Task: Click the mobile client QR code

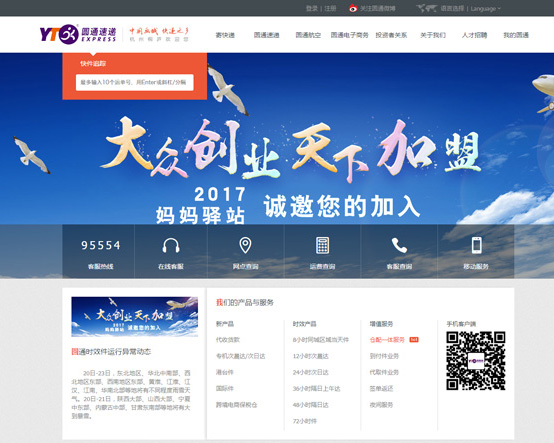Action: [x=476, y=361]
